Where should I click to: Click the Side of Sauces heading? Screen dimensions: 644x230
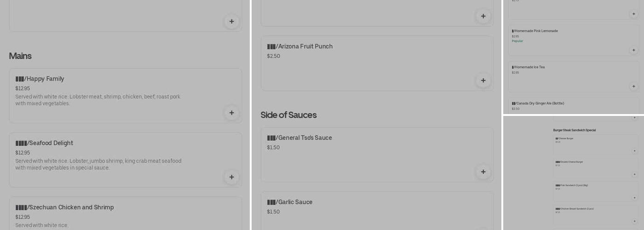point(288,115)
